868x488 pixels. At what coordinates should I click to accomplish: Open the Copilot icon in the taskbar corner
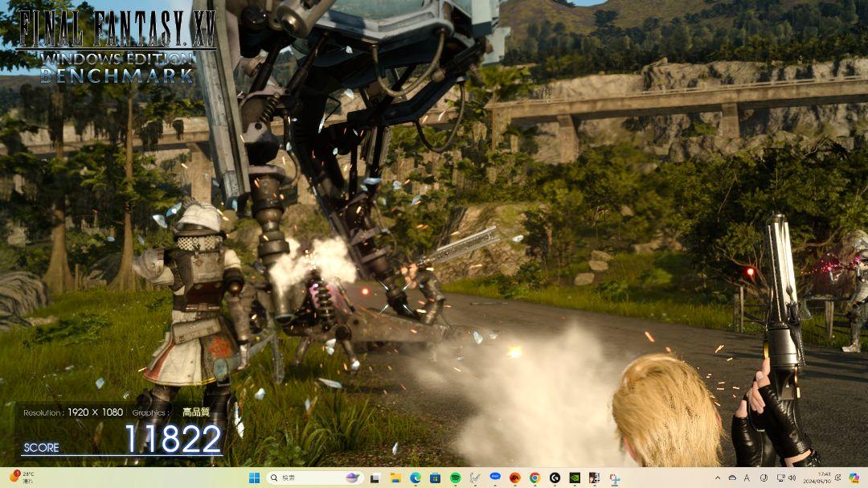click(x=854, y=478)
